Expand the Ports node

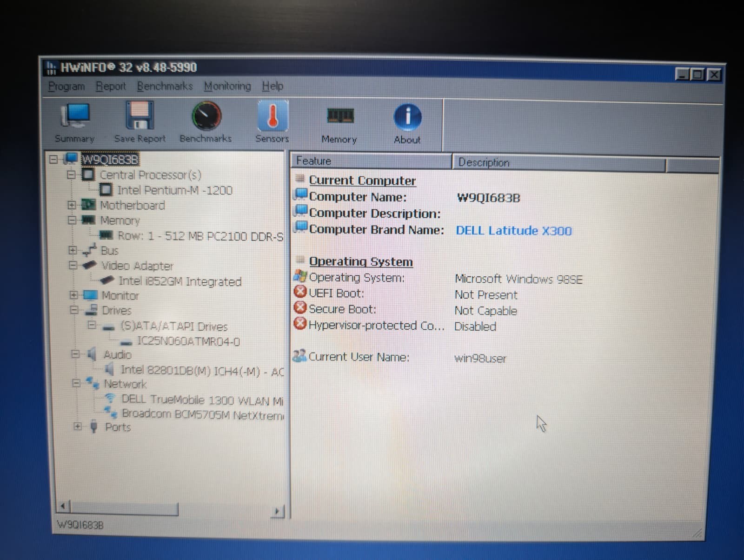click(78, 426)
